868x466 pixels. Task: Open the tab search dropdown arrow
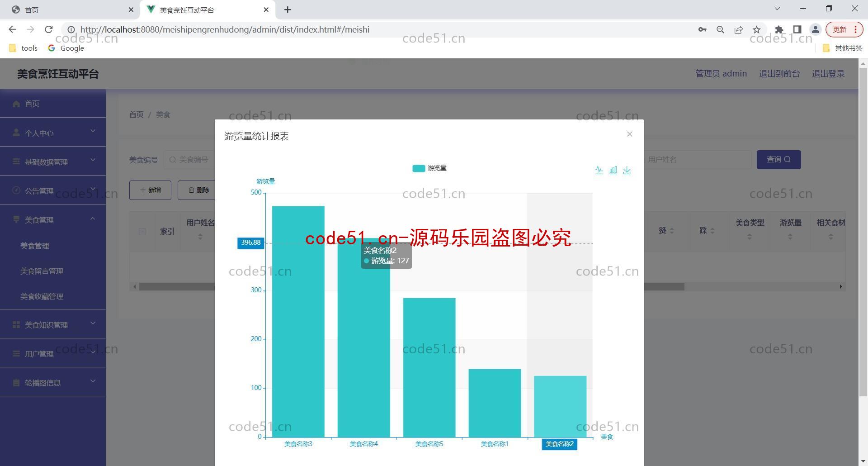pyautogui.click(x=777, y=9)
